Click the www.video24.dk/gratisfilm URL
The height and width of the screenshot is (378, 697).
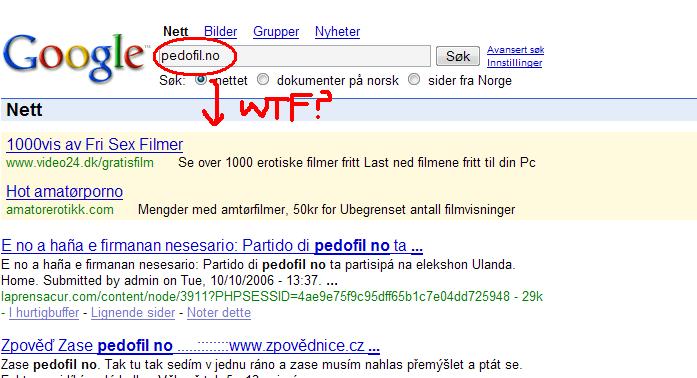tap(80, 163)
